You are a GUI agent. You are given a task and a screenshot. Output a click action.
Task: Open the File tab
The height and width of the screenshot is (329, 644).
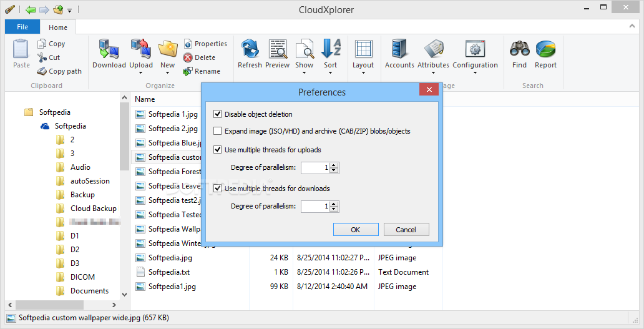pos(22,27)
